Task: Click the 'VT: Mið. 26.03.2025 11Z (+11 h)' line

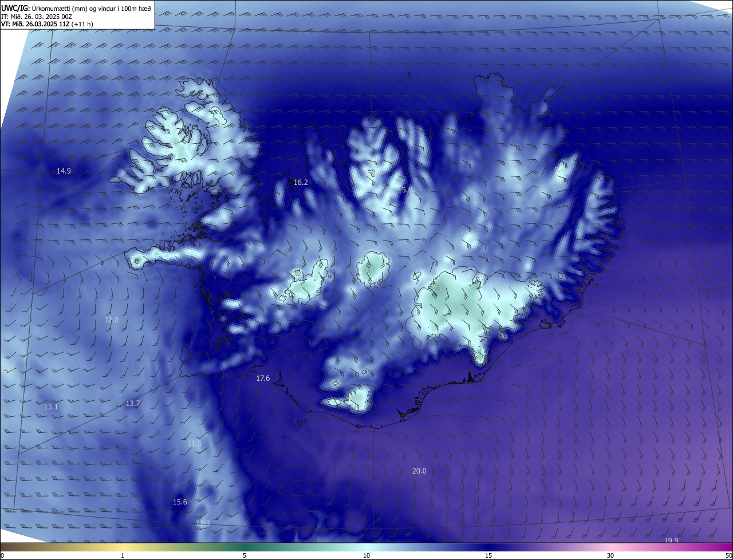Action: [x=47, y=24]
